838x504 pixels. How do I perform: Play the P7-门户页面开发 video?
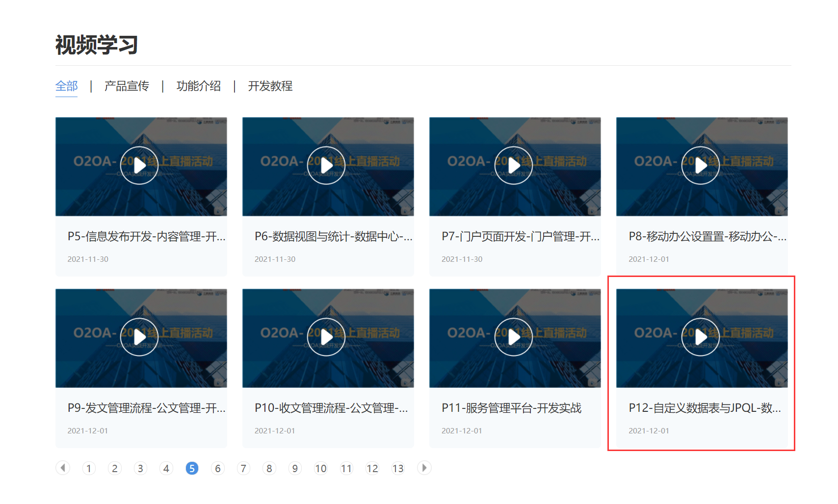[x=513, y=166]
